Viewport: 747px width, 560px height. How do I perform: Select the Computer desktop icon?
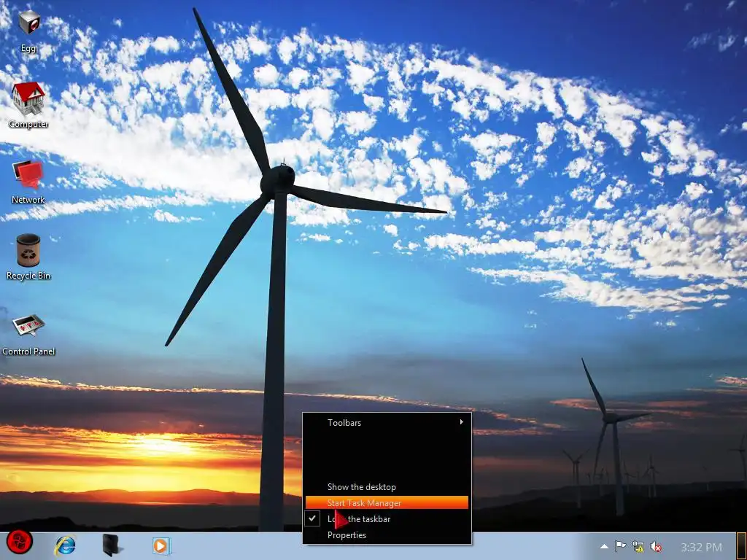click(28, 105)
